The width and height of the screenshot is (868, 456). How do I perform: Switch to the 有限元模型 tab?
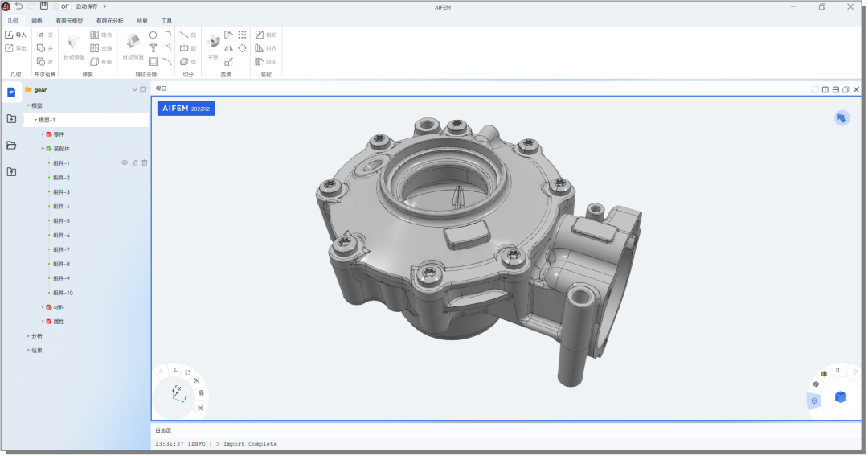tap(69, 21)
